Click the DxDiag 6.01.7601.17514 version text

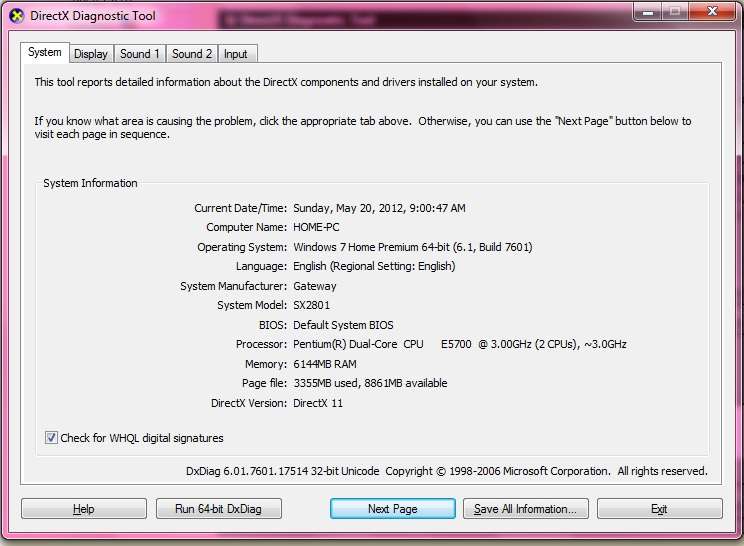283,471
